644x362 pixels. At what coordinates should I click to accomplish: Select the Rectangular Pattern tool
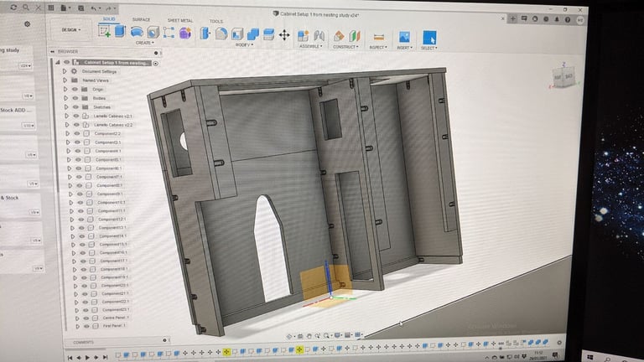click(169, 33)
